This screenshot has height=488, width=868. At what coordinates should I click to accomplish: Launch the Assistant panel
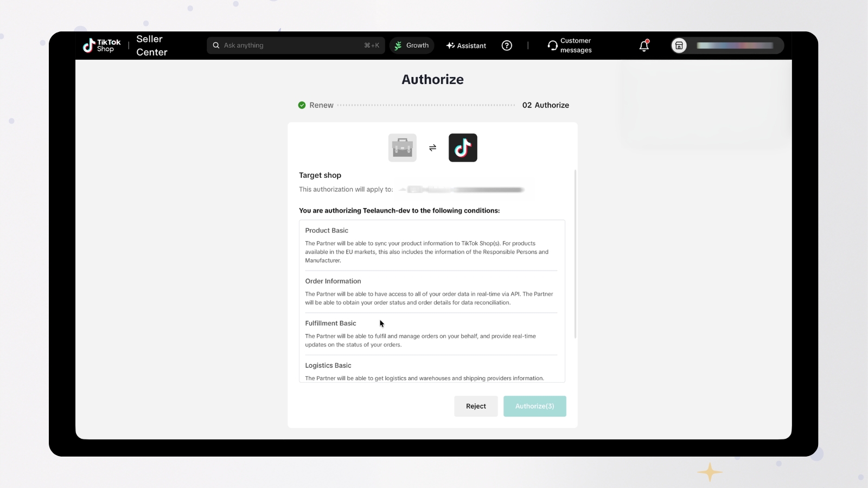coord(466,46)
